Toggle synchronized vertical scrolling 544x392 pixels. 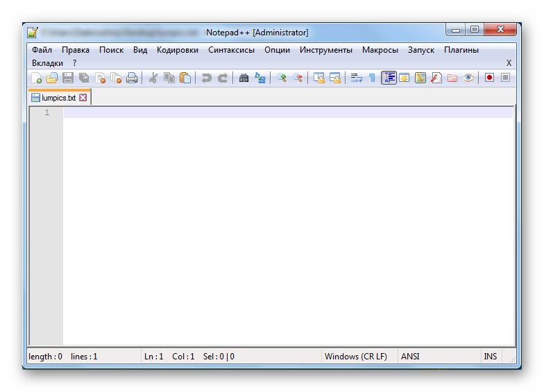pos(319,78)
